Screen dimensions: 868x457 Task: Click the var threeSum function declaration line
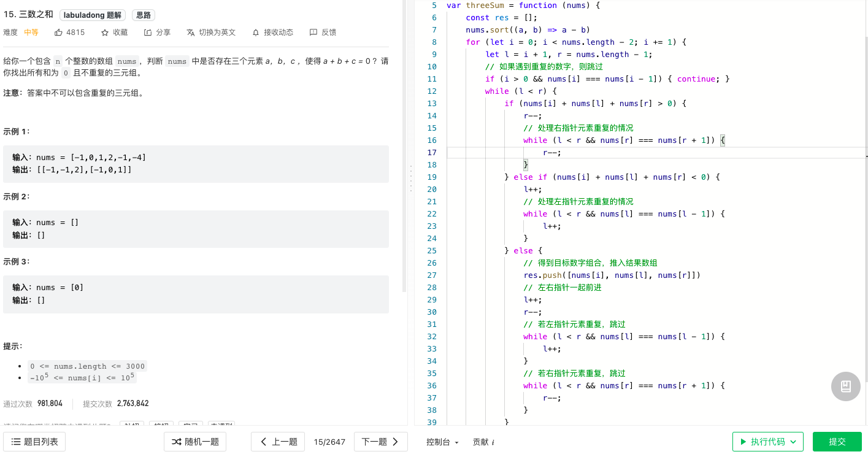click(x=523, y=5)
